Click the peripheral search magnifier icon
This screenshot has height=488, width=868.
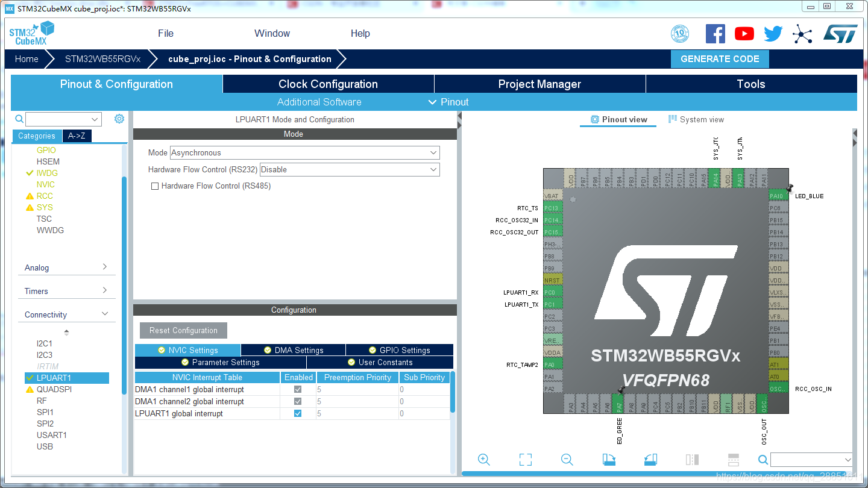(19, 119)
